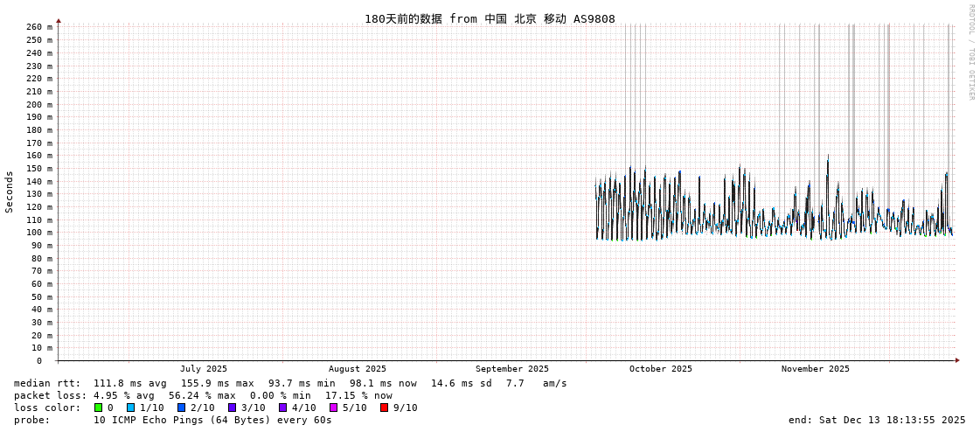Click the 100 m y-axis label
The height and width of the screenshot is (432, 980).
tap(38, 233)
